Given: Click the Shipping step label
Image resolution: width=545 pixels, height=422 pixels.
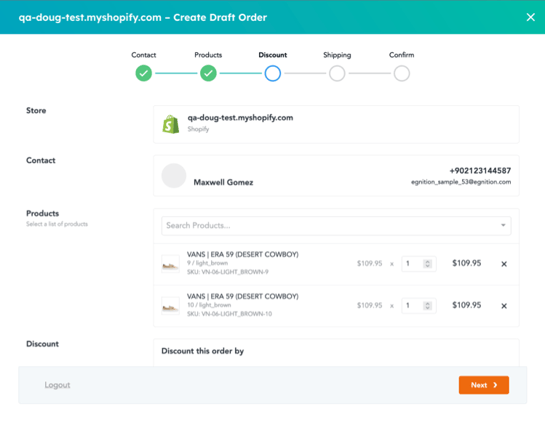Looking at the screenshot, I should 337,55.
